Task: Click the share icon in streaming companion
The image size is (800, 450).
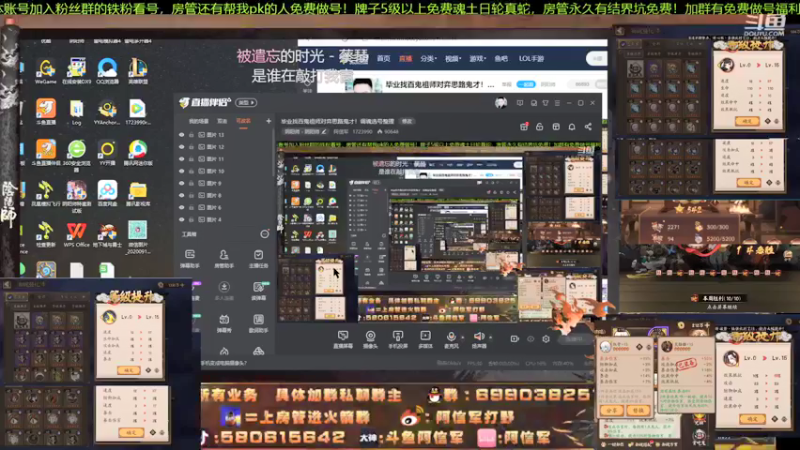Action: 588,127
